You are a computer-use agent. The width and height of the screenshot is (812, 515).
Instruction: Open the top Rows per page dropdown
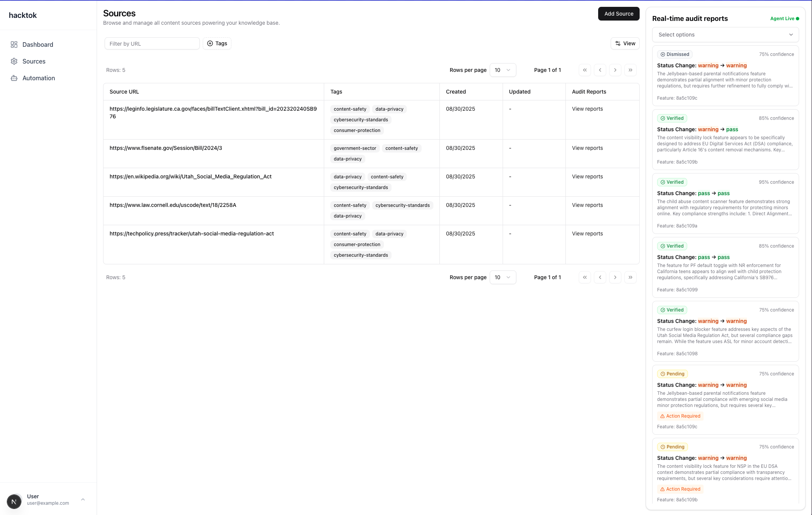503,70
